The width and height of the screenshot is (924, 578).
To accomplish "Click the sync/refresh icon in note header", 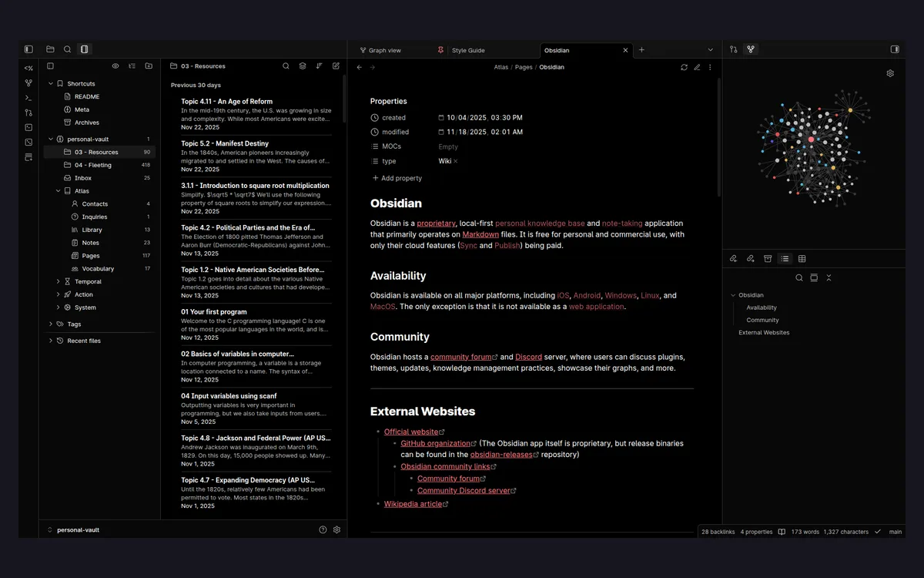I will (x=684, y=67).
